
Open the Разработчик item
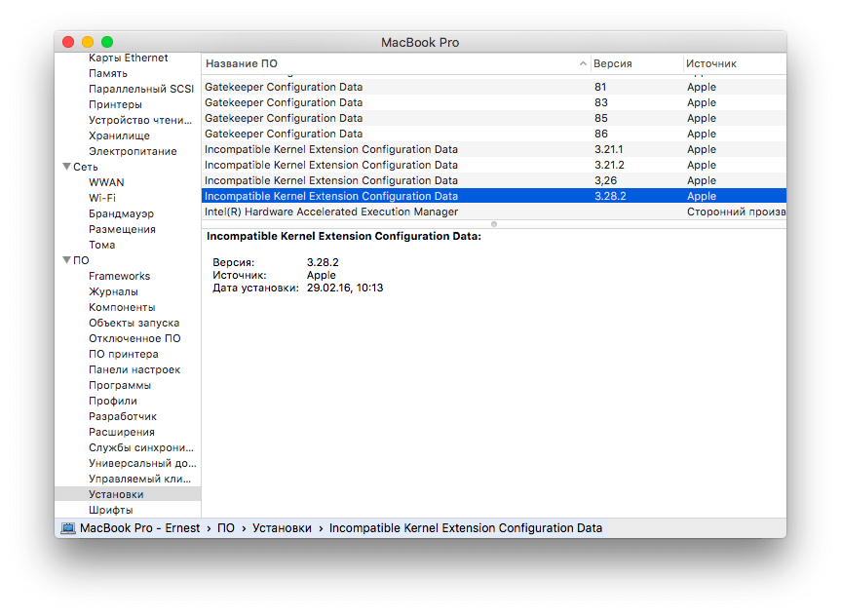tap(122, 415)
